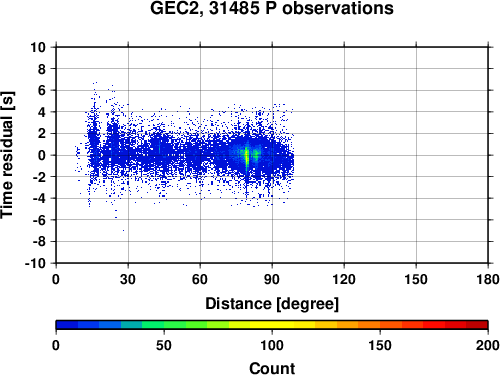500x375 pixels.
Task: Click the Count colorbar label
Action: point(272,368)
